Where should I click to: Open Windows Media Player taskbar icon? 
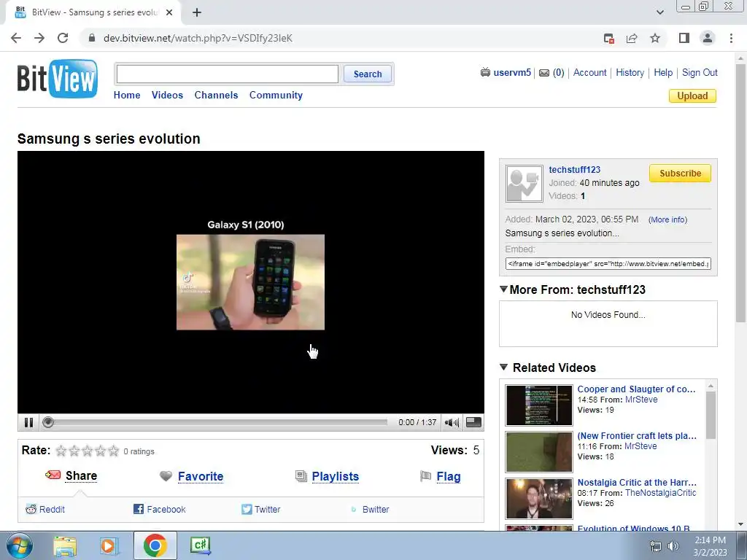point(109,545)
